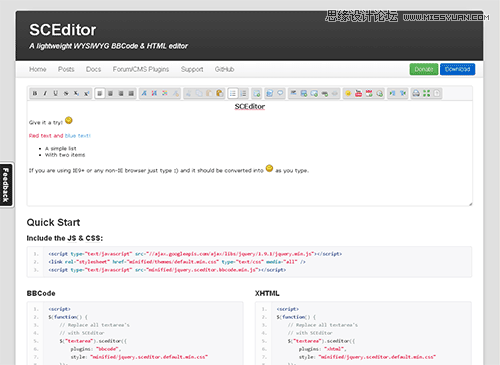The image size is (500, 365).
Task: Open the Forum/CMS Plugins nav item
Action: 141,69
